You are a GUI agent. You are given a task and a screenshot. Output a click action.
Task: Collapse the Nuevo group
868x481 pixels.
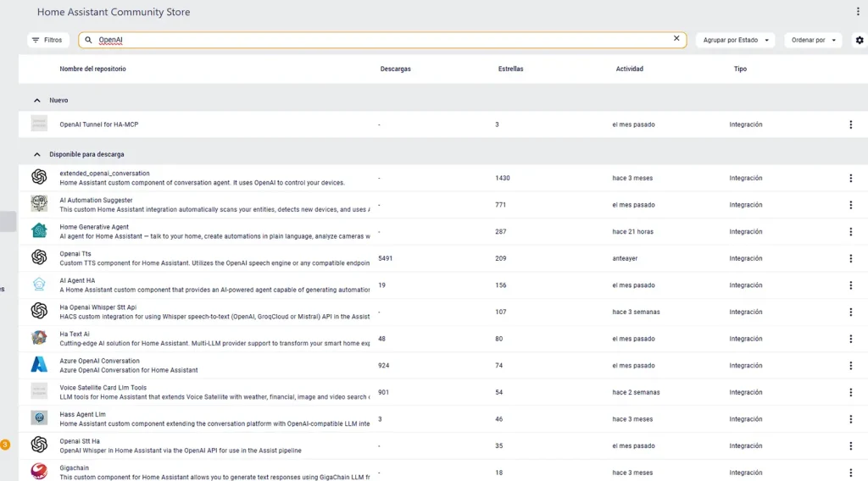click(x=37, y=101)
